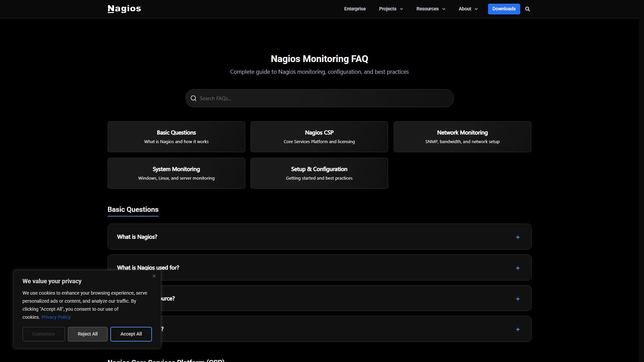Click the Nagios logo in header
Viewport: 644px width, 362px height.
[x=124, y=9]
